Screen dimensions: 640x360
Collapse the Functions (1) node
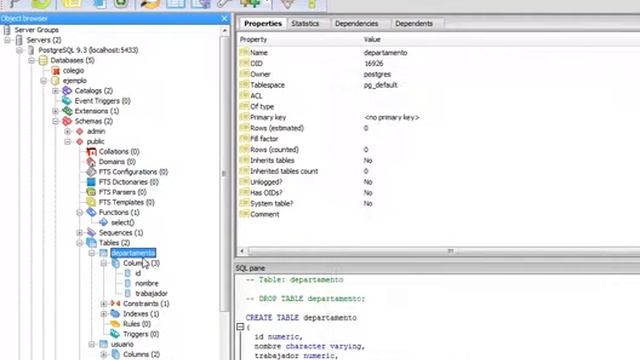80,212
